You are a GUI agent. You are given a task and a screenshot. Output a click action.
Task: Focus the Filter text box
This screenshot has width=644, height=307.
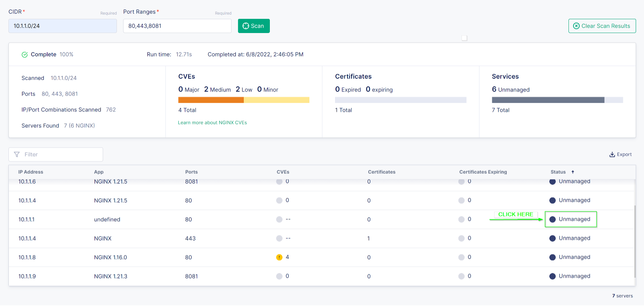(56, 154)
